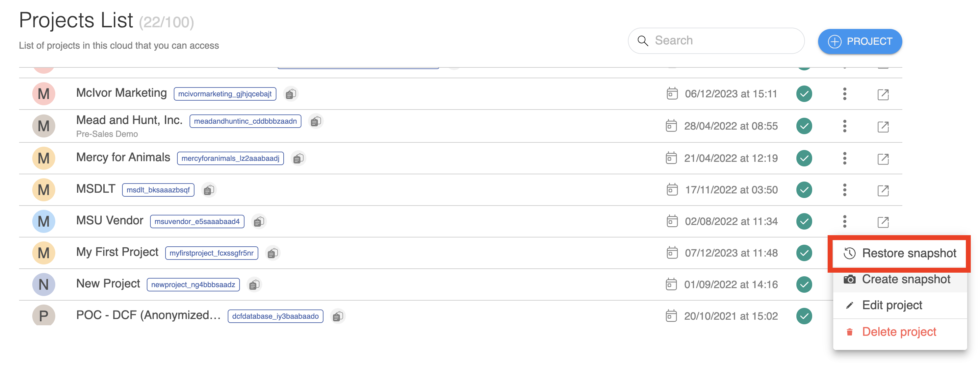Click the blue PROJECT button

(x=860, y=41)
